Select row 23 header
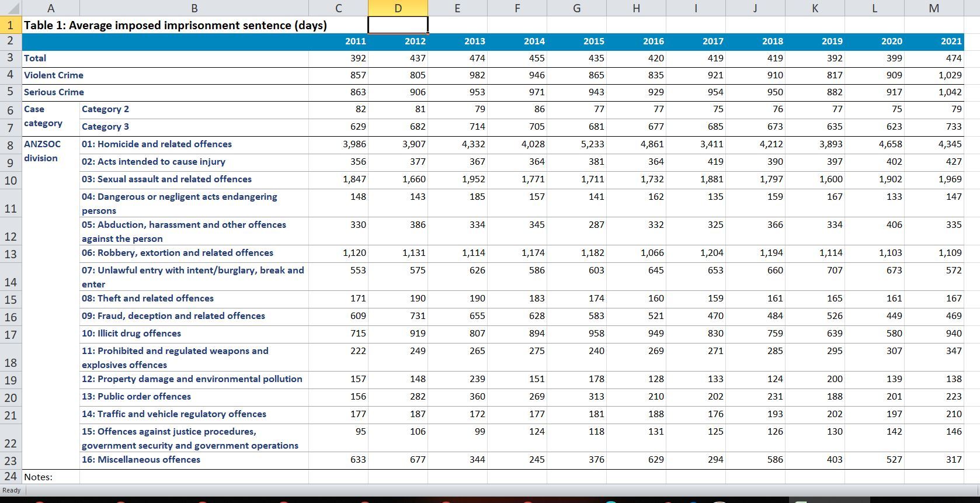The height and width of the screenshot is (503, 980). coord(11,461)
